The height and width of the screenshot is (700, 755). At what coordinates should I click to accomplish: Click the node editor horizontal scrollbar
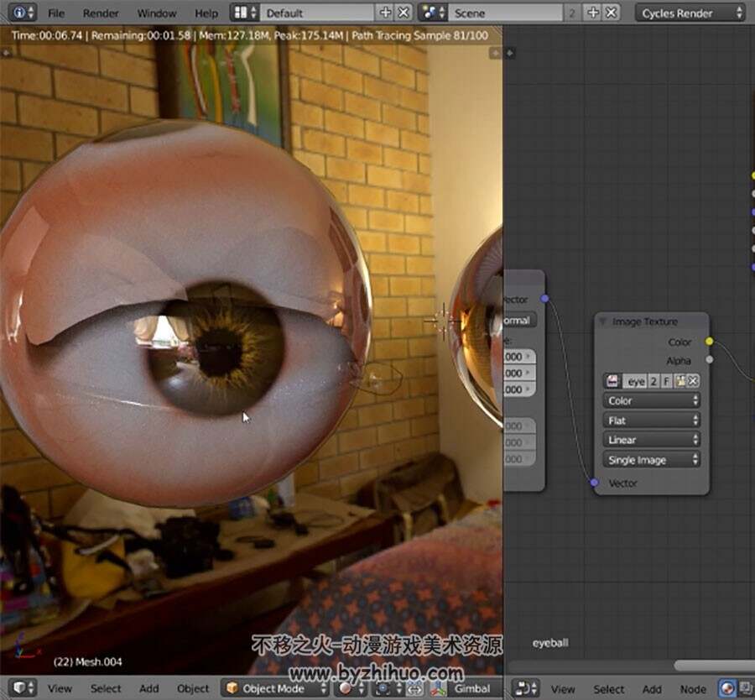click(x=715, y=666)
